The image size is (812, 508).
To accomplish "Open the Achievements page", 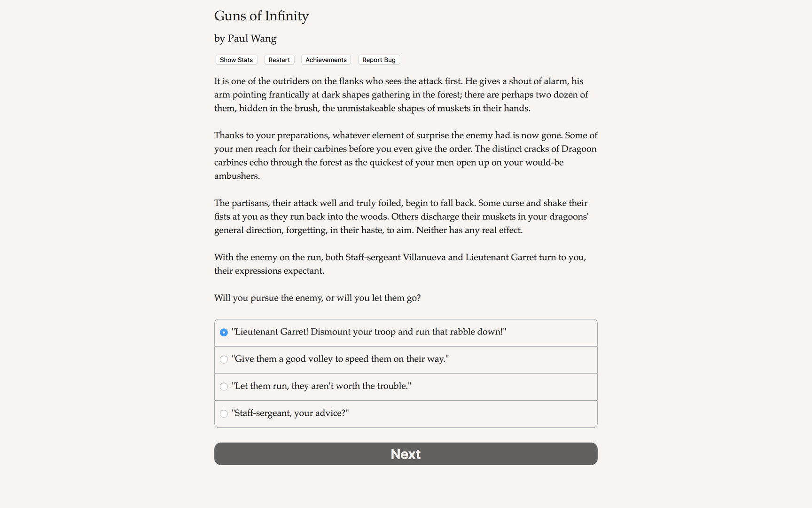I will coord(326,60).
